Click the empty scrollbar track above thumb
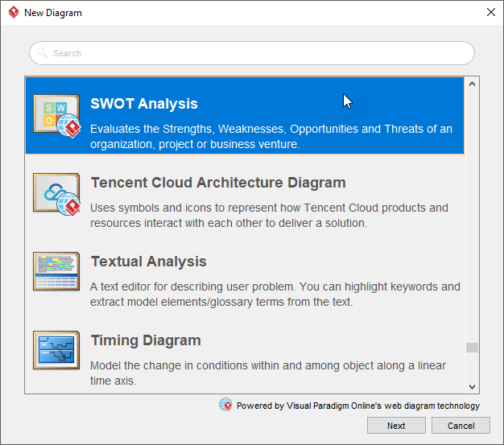This screenshot has height=445, width=504. 473,209
